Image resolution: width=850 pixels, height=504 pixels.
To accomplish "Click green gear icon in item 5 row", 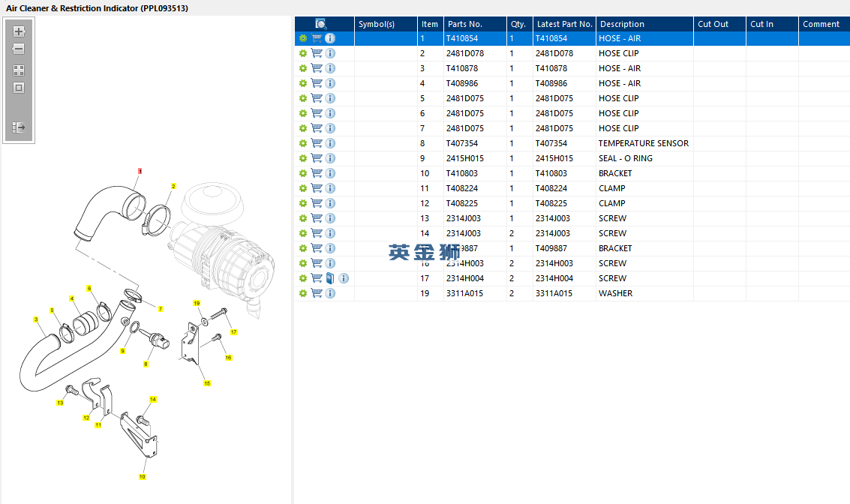I will (x=303, y=98).
